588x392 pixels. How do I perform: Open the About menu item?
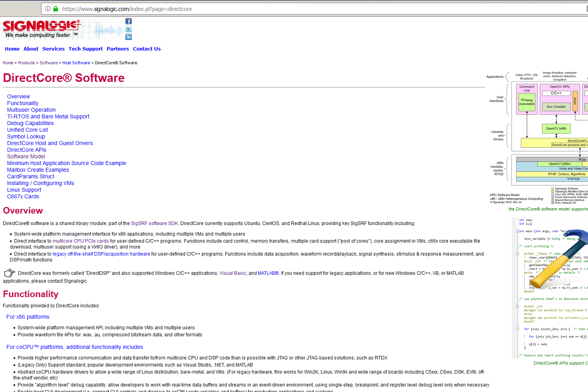[x=31, y=49]
